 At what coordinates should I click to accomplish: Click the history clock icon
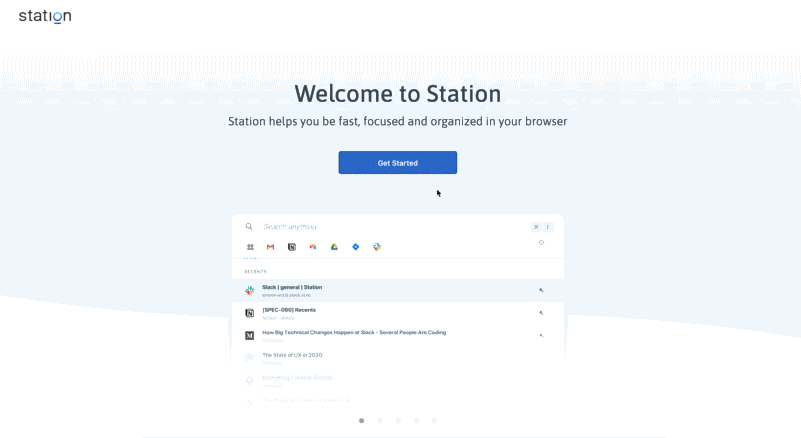point(541,243)
